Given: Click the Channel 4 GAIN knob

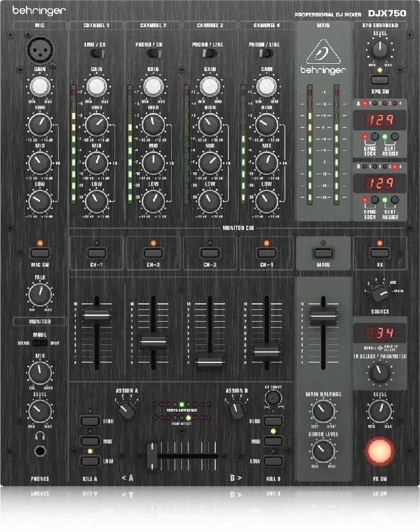Looking at the screenshot, I should pyautogui.click(x=267, y=86).
